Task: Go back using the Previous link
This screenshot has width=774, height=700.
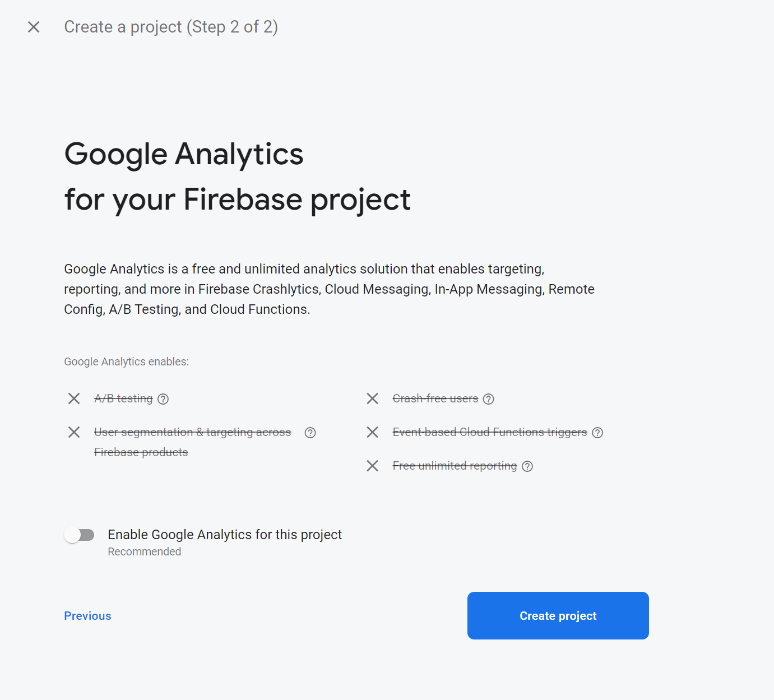Action: 87,615
